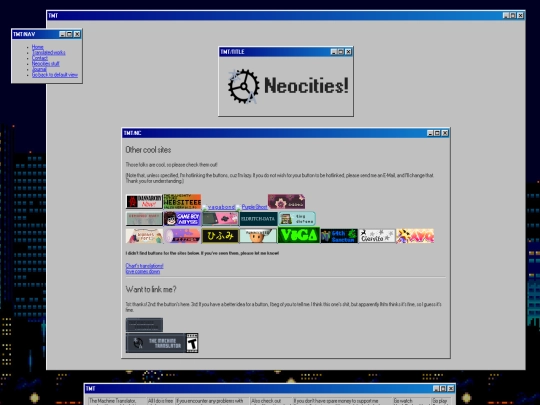
Task: Open the purple flower site badge
Action: [286, 201]
